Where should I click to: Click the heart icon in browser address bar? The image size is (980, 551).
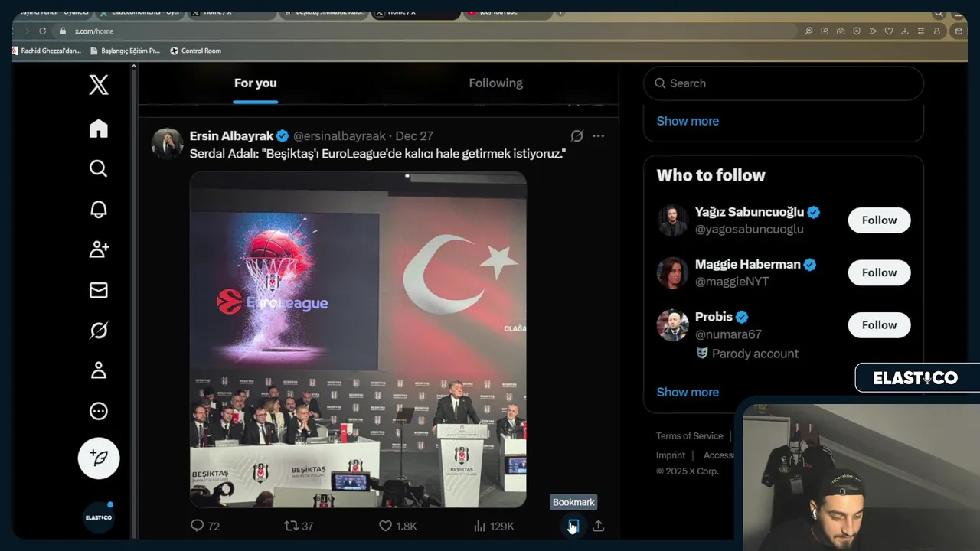pos(889,31)
